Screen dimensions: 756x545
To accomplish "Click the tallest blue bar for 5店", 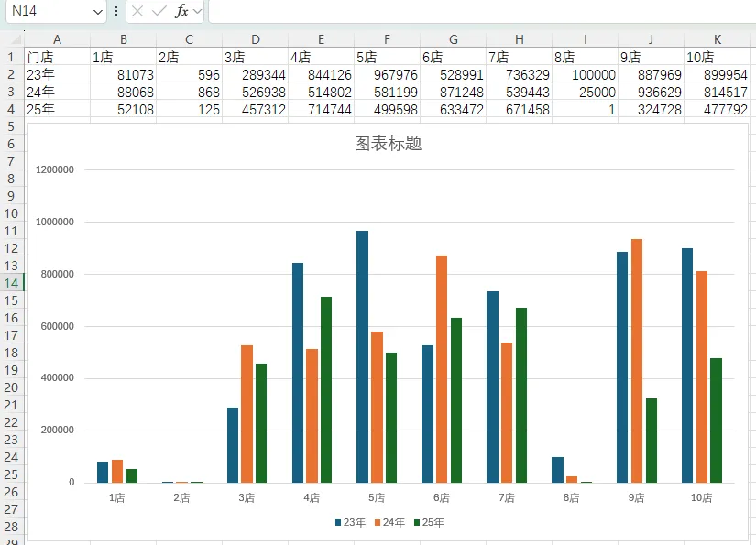I will pos(363,356).
